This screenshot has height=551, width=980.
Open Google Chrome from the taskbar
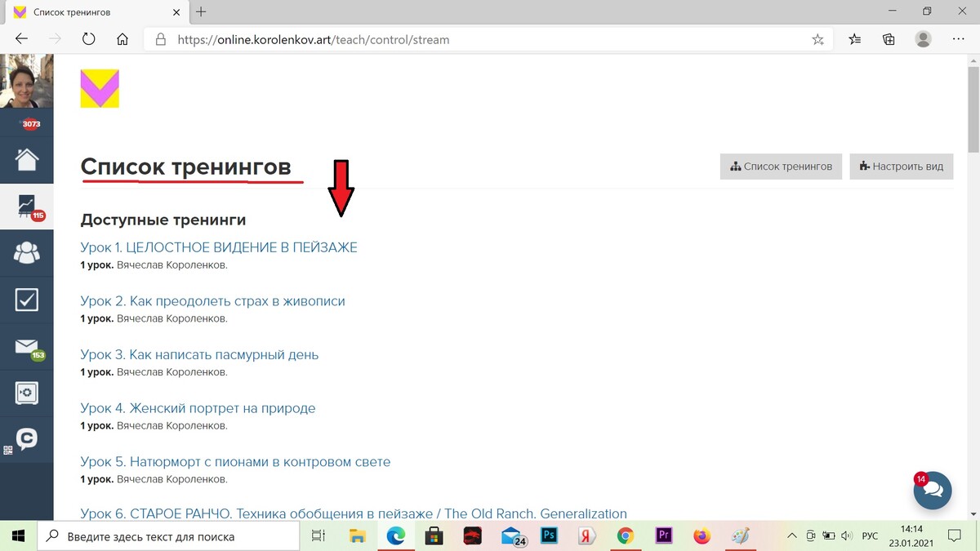click(x=625, y=535)
